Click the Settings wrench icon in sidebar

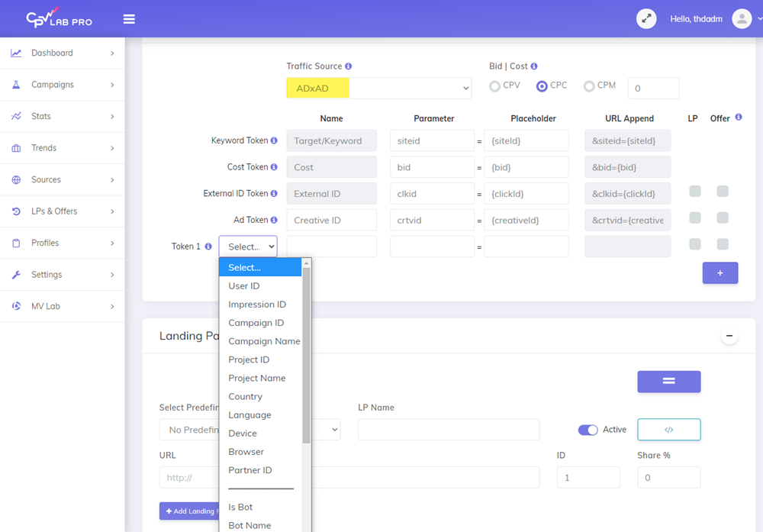coord(16,275)
